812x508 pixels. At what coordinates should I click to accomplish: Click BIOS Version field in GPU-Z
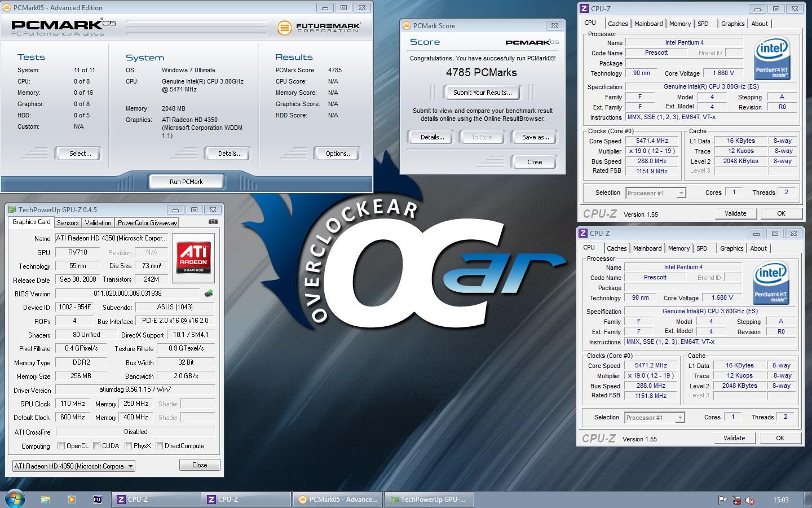click(x=127, y=294)
